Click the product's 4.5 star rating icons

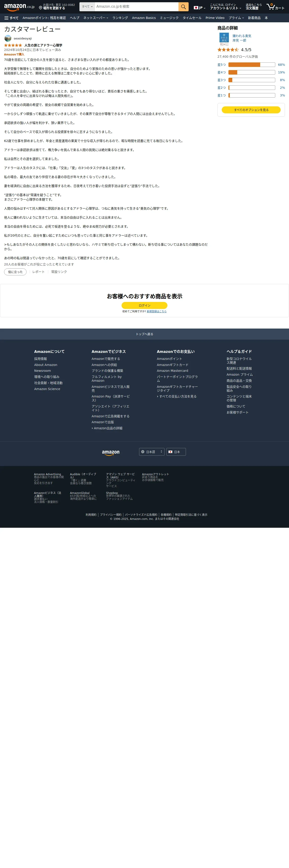click(x=228, y=50)
